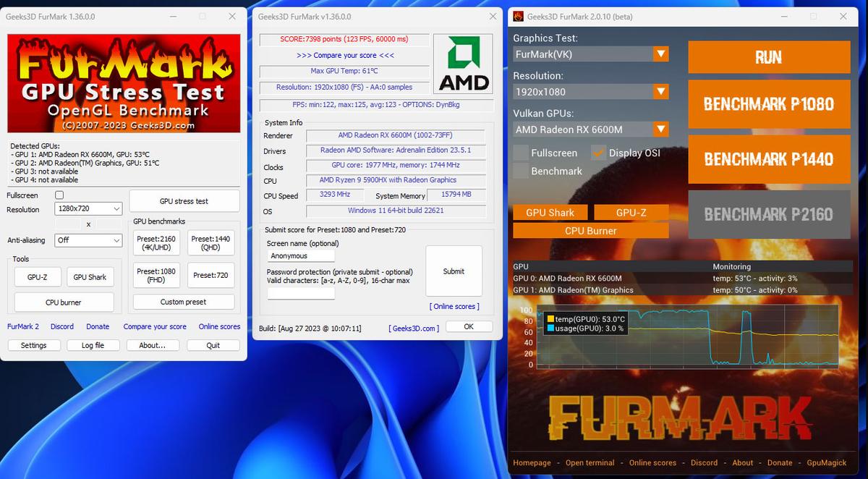This screenshot has height=479, width=868.
Task: Open [ Online scores ] link in score window
Action: coord(454,306)
